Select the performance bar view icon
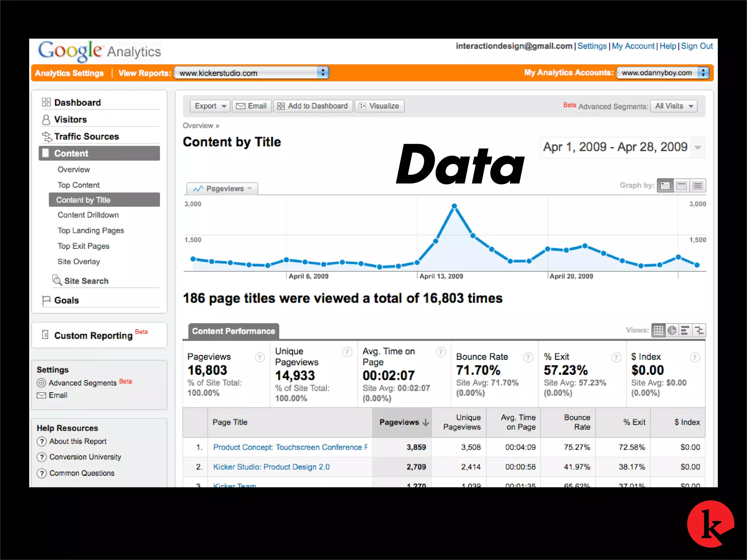This screenshot has width=747, height=560. pyautogui.click(x=685, y=330)
